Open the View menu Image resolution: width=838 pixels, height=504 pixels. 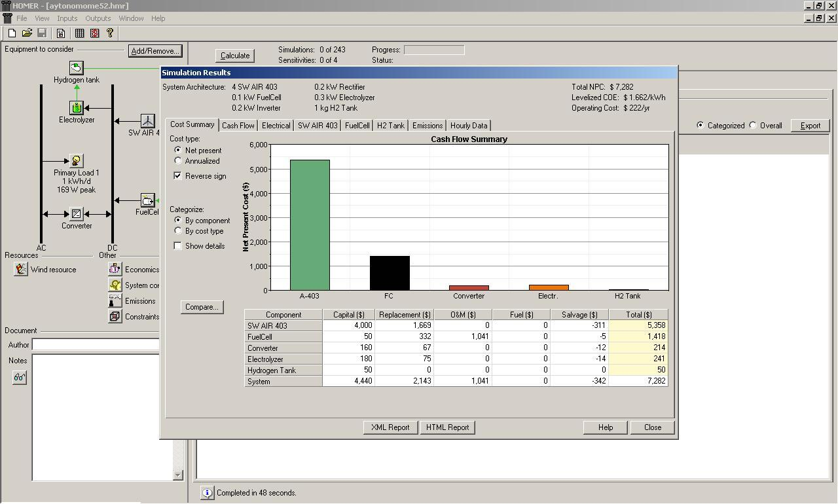click(x=42, y=18)
